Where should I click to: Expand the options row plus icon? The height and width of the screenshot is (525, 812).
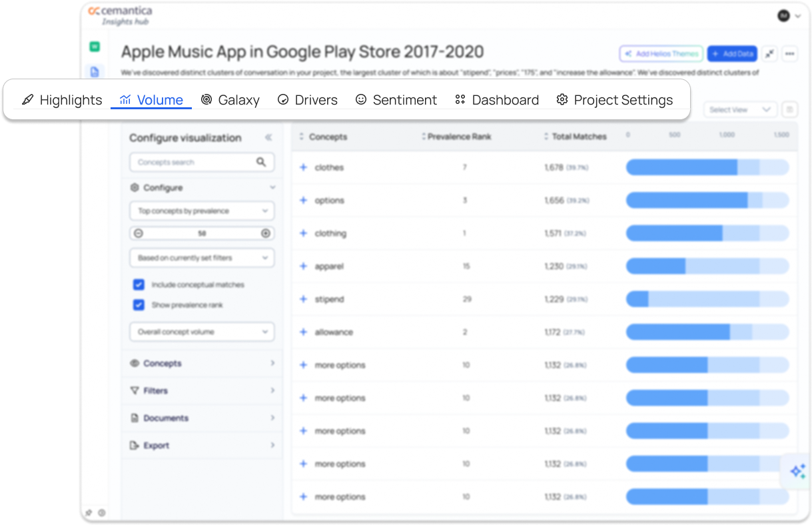(x=303, y=200)
